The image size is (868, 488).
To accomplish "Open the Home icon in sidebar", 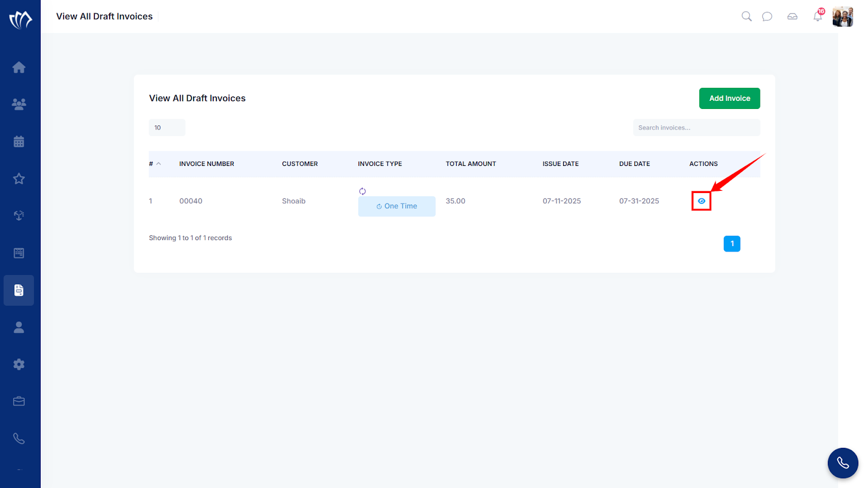I will [19, 67].
